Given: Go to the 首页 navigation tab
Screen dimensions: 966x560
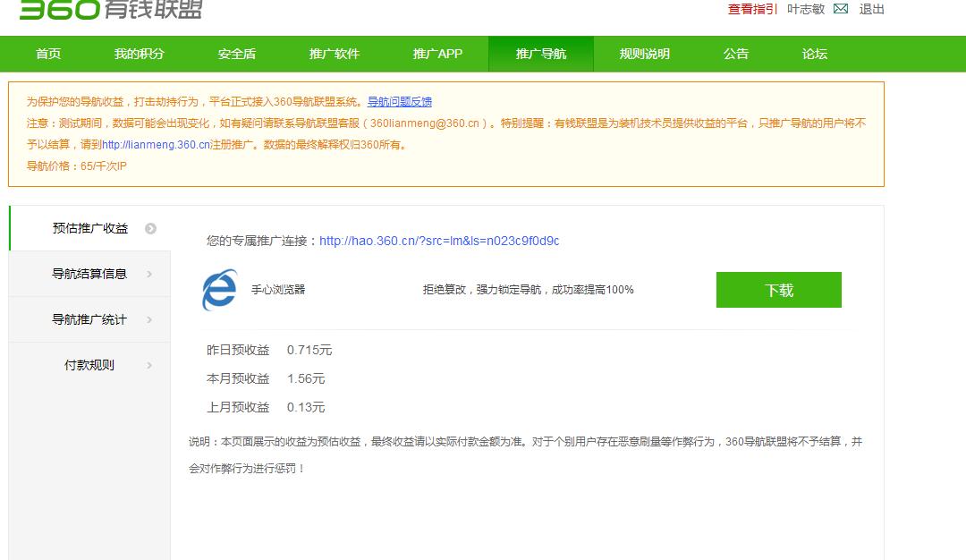Looking at the screenshot, I should tap(48, 55).
